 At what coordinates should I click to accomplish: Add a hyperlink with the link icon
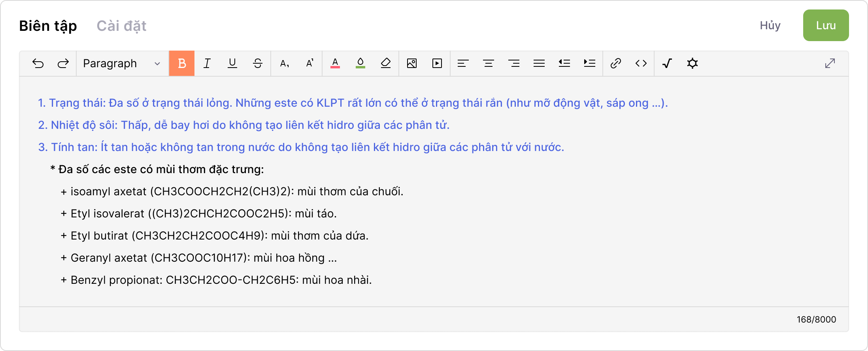coord(616,63)
